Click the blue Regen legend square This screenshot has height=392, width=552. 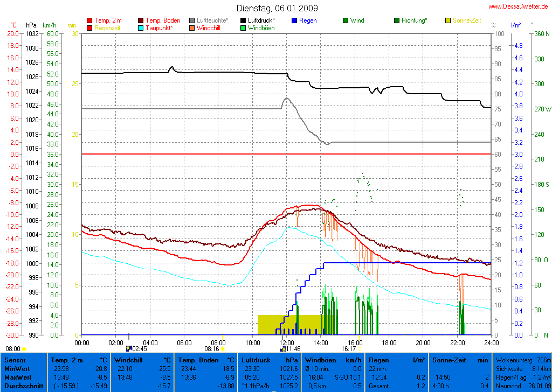coord(294,21)
